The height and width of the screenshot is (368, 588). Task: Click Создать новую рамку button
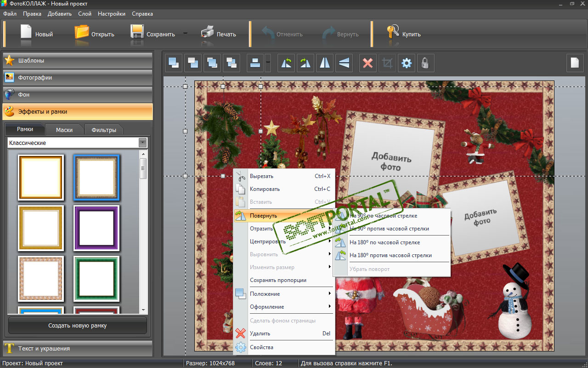pyautogui.click(x=78, y=325)
